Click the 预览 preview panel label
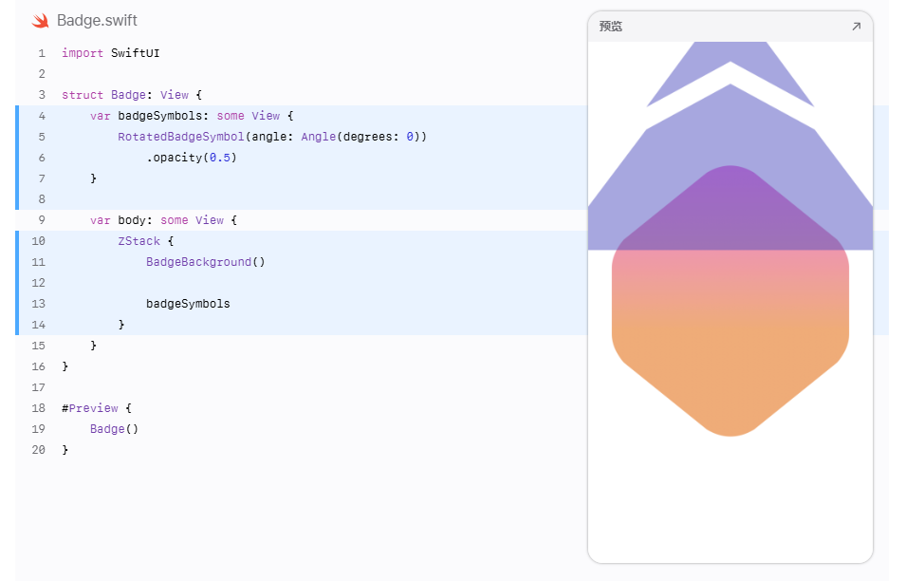The width and height of the screenshot is (924, 581). click(611, 27)
